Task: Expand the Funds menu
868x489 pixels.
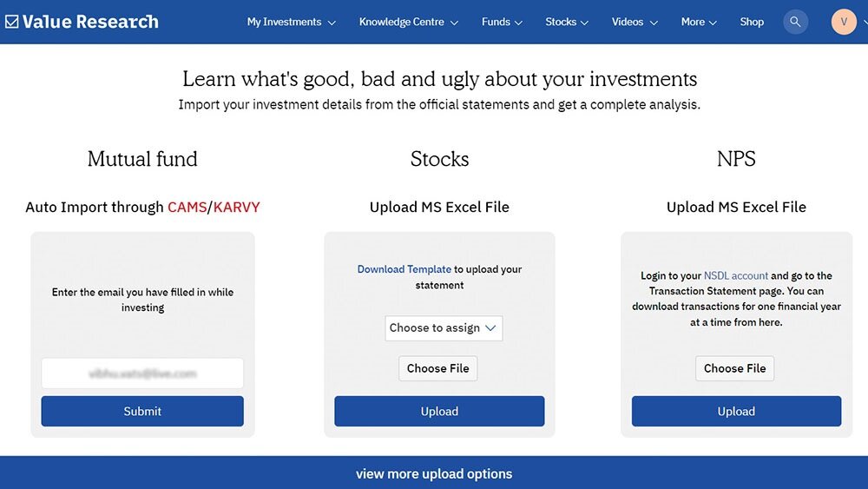Action: [x=502, y=22]
